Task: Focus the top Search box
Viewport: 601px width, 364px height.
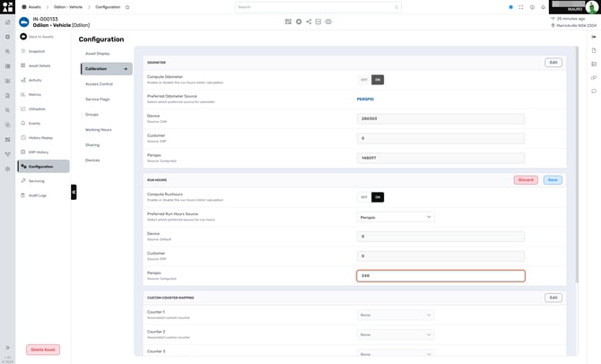Action: click(x=318, y=7)
